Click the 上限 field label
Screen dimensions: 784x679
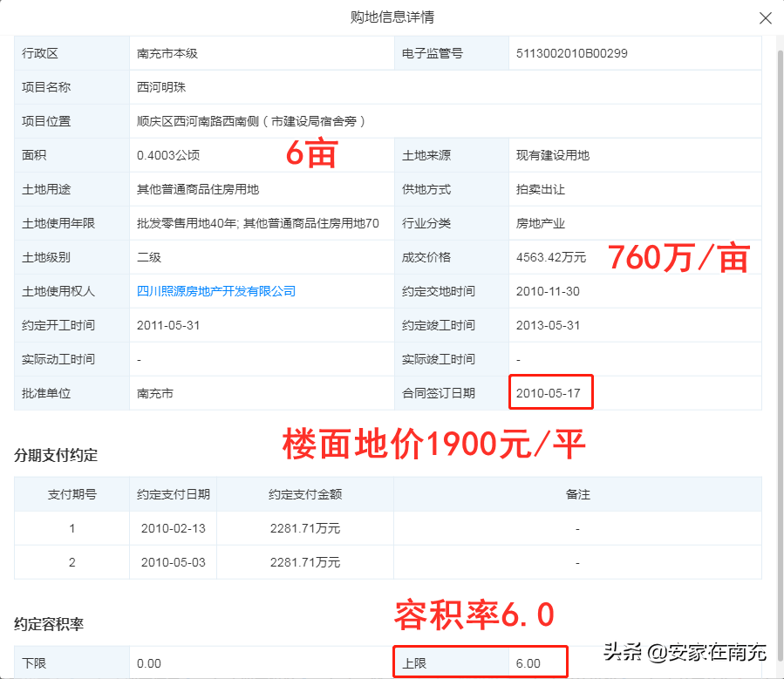[414, 663]
